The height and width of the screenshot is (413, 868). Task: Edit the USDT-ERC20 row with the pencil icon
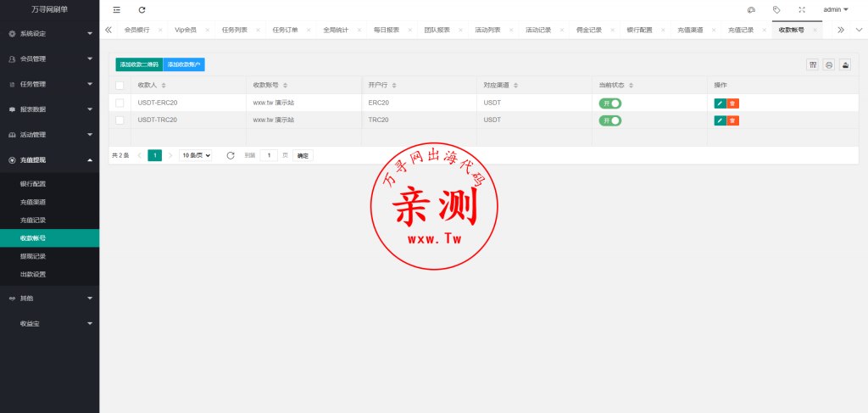(x=720, y=103)
